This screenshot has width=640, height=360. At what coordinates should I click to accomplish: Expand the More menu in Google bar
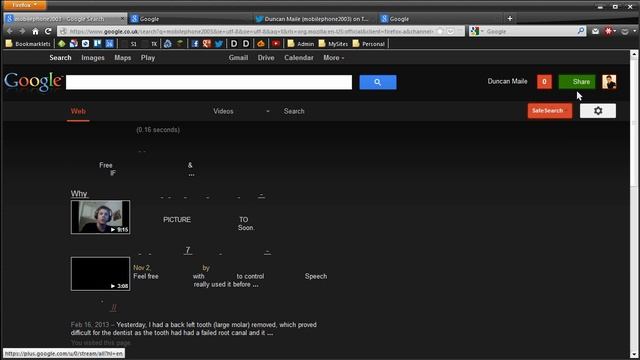[x=333, y=58]
